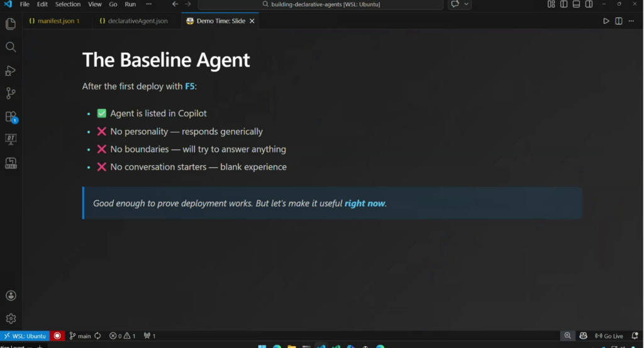
Task: Open the Demo Time presentation panel
Action: click(x=11, y=139)
